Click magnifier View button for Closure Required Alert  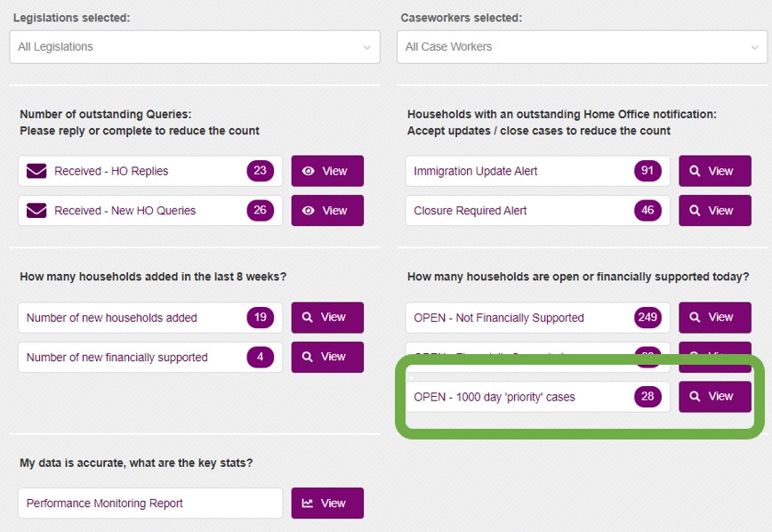[714, 211]
